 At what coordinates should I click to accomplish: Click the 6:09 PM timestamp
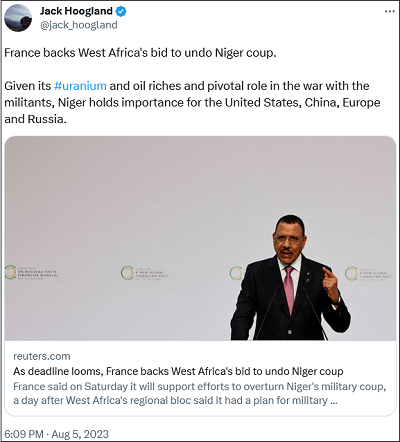[24, 434]
